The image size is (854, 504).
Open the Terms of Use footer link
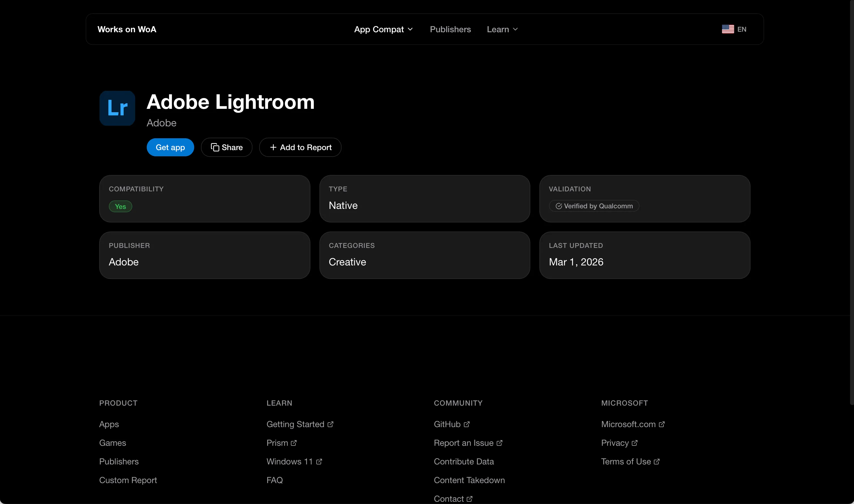click(630, 462)
